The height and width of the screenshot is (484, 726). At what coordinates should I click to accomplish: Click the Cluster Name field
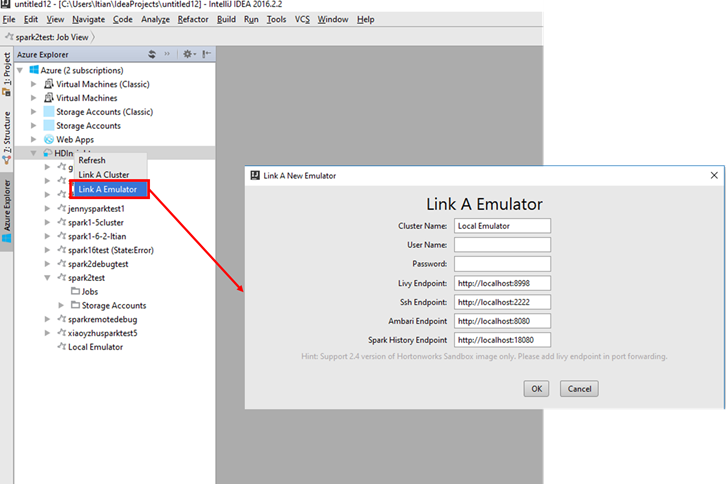[502, 226]
